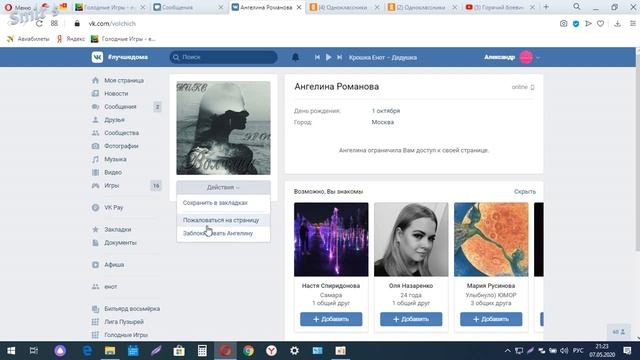Open the Microsoft Store from taskbar
Screen dimensions: 640x360
[x=179, y=351]
